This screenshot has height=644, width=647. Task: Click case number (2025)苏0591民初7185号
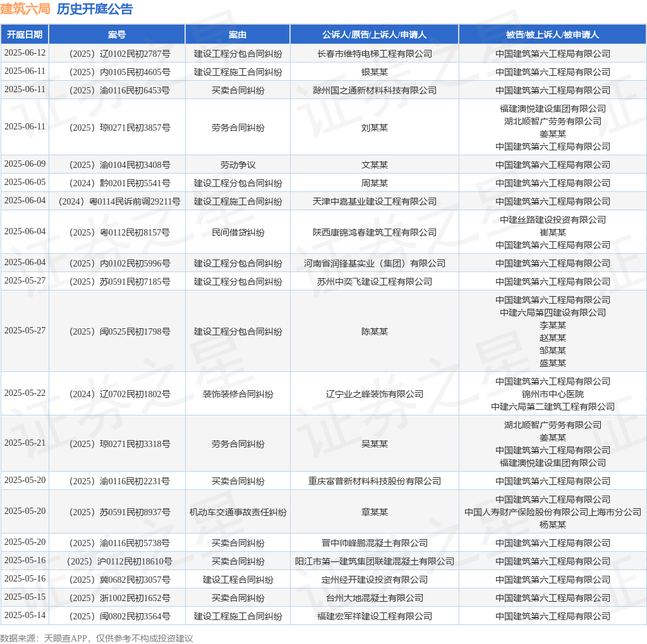pyautogui.click(x=117, y=282)
